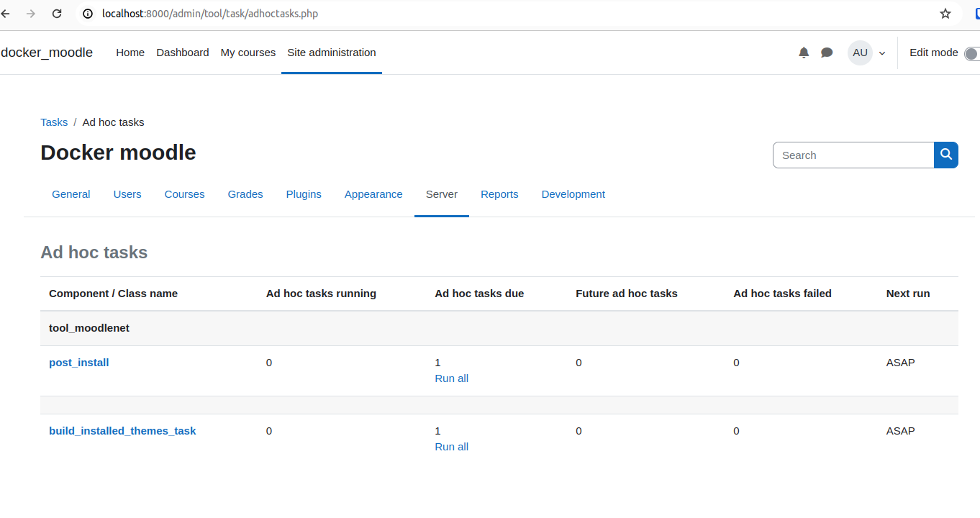This screenshot has height=518, width=980.
Task: Expand the user menu chevron
Action: tap(882, 53)
